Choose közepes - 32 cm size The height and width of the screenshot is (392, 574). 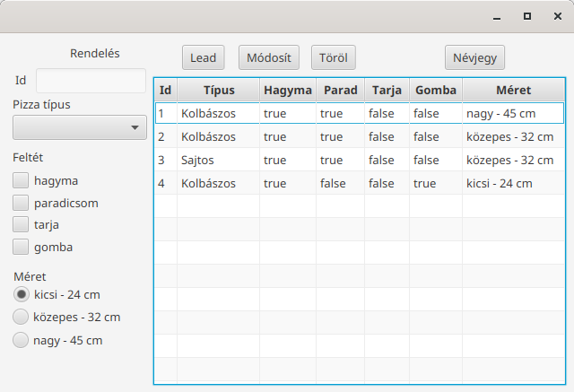[21, 317]
